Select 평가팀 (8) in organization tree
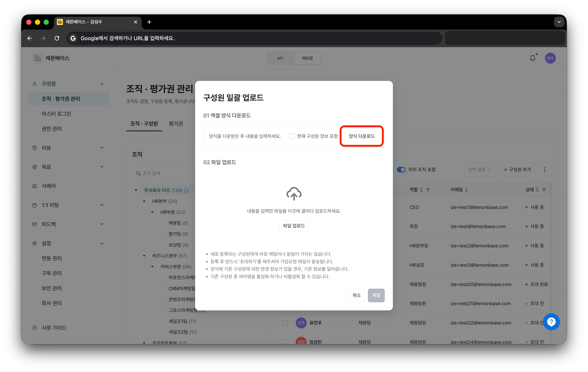 [x=178, y=234]
